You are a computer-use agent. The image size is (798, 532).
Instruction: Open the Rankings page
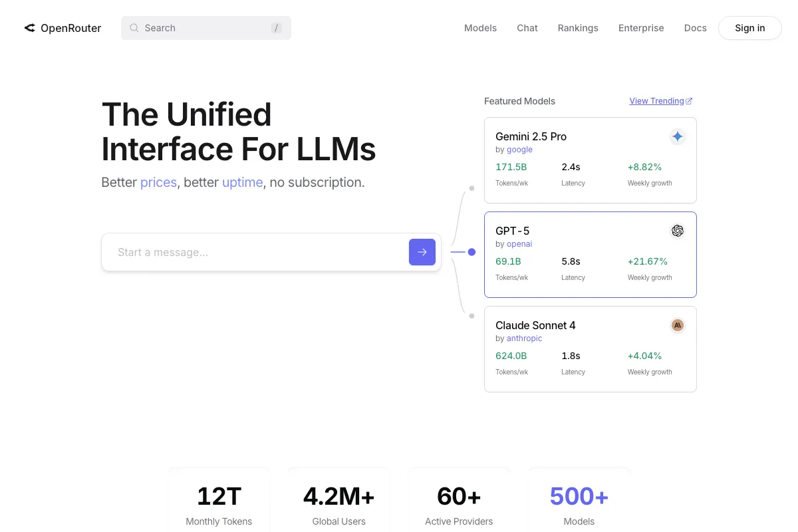click(x=577, y=28)
